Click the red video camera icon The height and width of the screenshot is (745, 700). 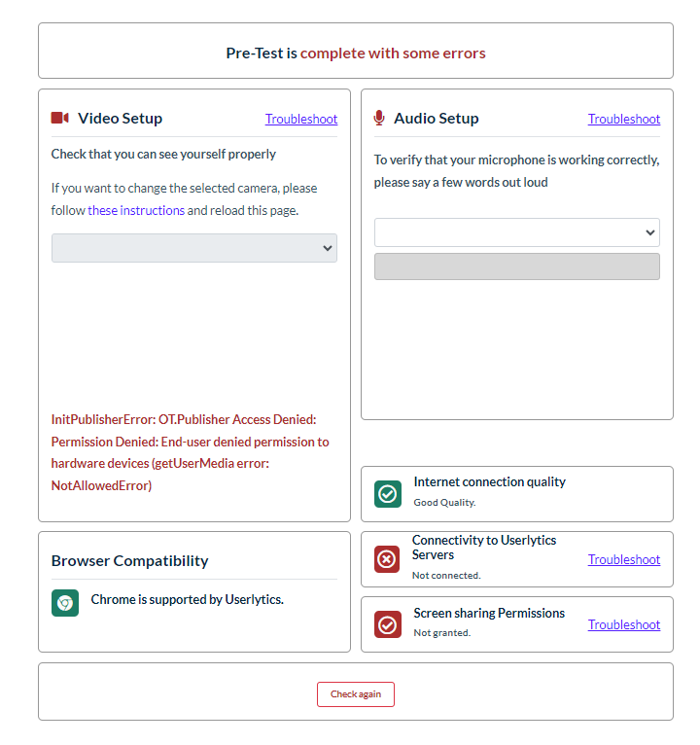click(x=60, y=118)
